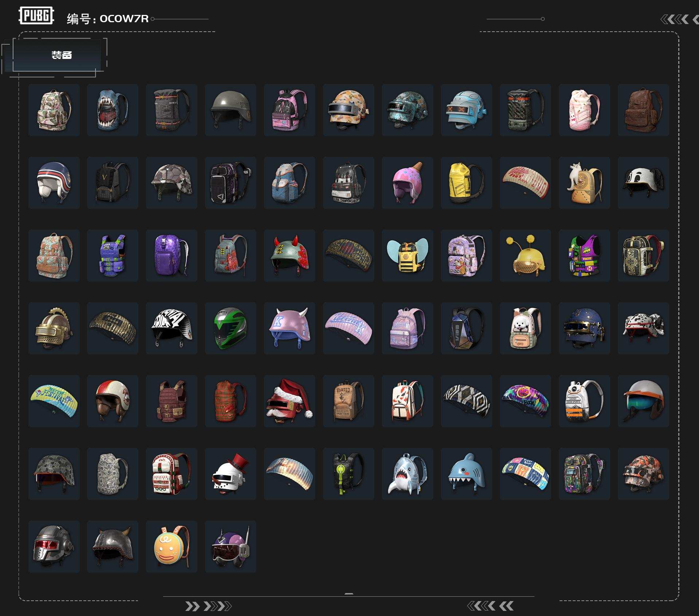Viewport: 699px width, 616px height.
Task: Select the Global Championship black backpack
Action: 348,183
